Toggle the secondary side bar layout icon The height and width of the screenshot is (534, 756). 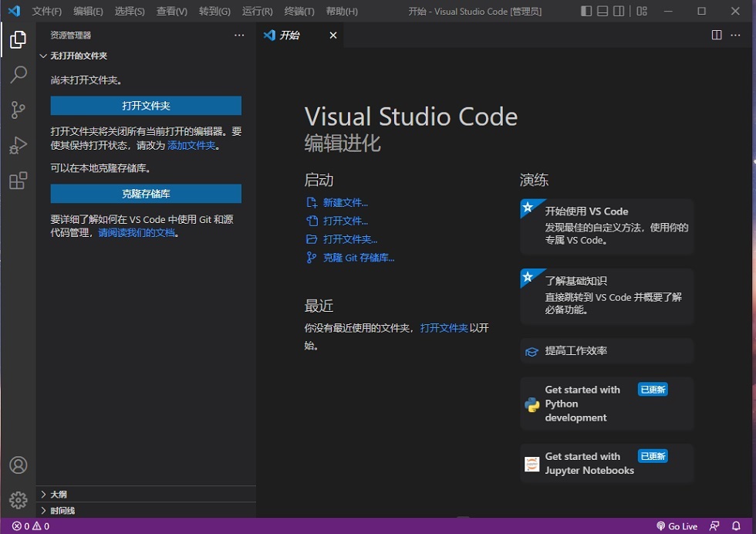point(619,11)
